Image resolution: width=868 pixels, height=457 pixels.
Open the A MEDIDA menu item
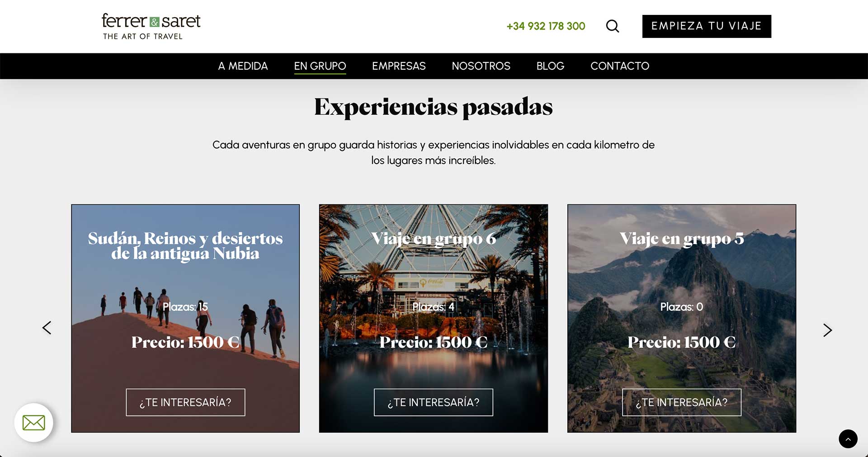243,66
